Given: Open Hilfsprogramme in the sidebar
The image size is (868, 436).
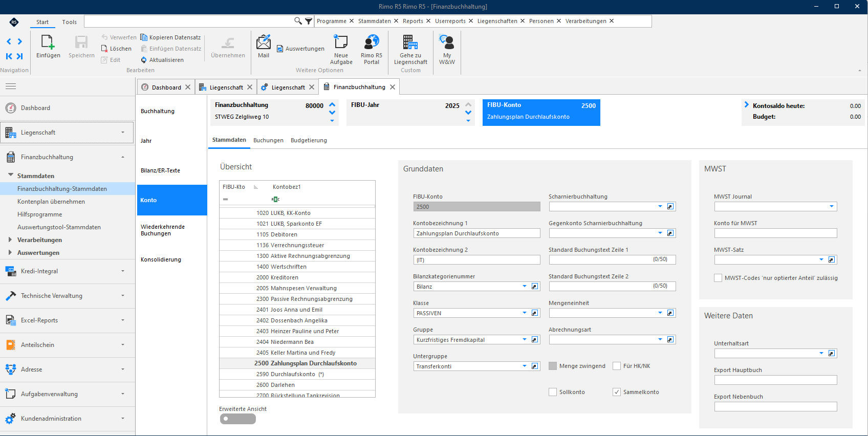Looking at the screenshot, I should pyautogui.click(x=40, y=214).
